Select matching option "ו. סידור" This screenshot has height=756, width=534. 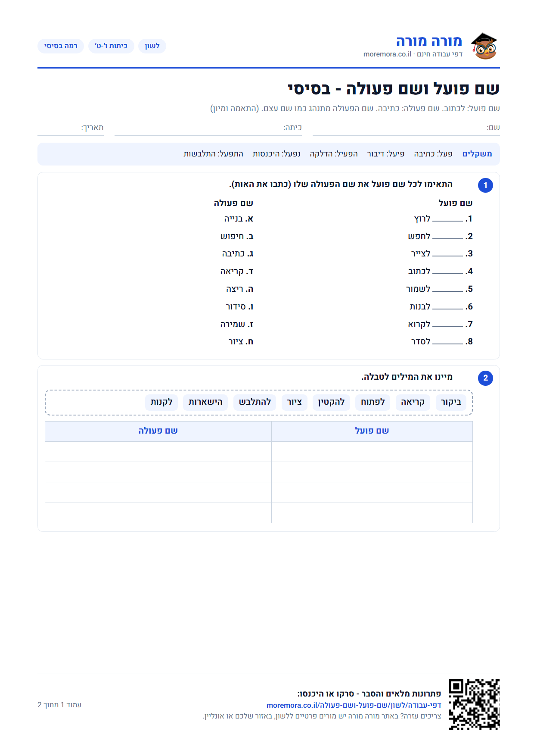[240, 307]
